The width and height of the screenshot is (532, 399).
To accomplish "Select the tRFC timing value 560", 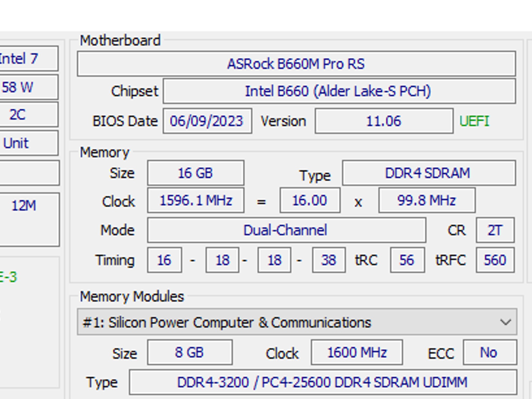I will [495, 260].
